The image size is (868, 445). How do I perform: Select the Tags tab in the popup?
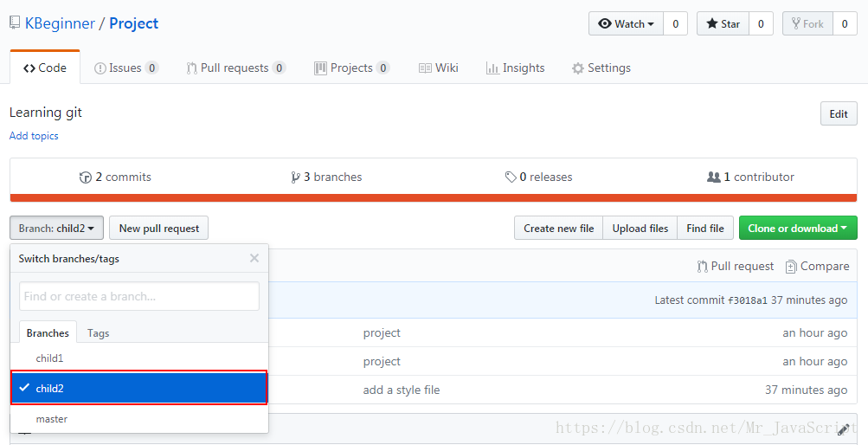point(98,333)
